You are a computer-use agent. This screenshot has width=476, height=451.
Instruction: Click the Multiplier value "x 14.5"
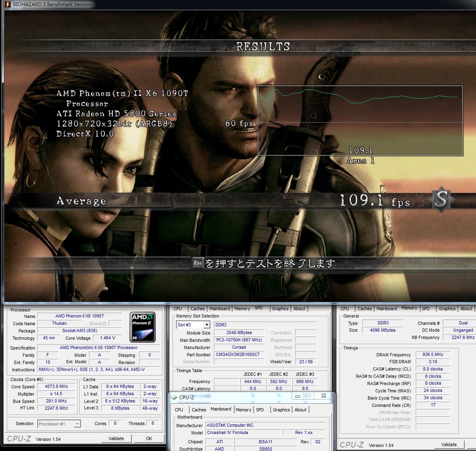[57, 394]
